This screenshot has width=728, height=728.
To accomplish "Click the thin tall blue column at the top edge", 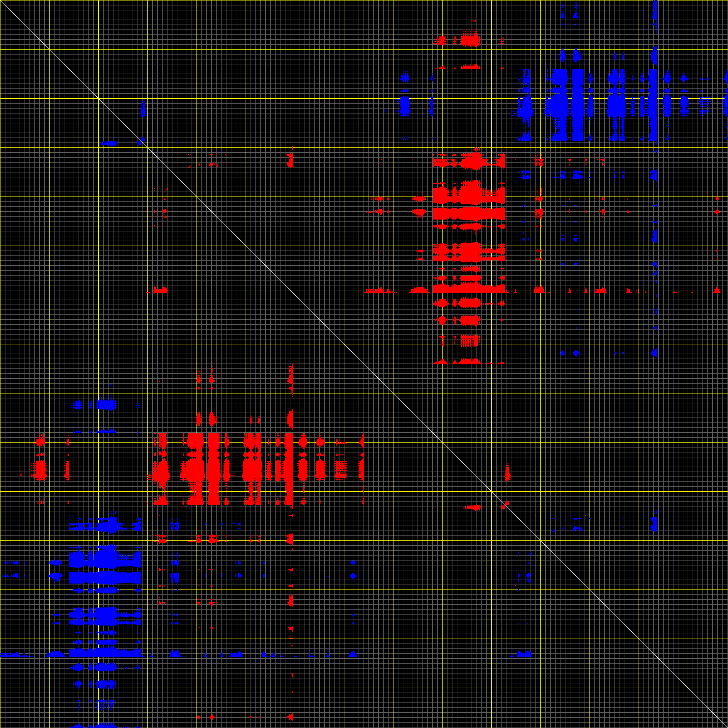I will 655,15.
